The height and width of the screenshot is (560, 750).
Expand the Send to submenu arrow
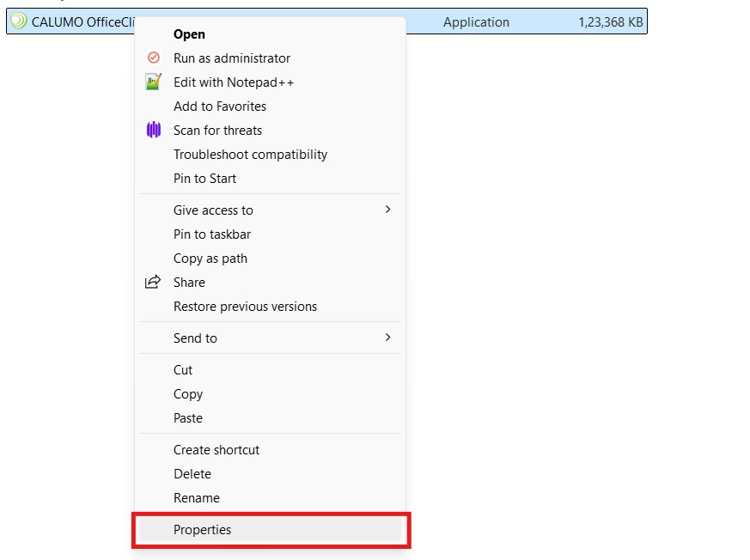[387, 338]
